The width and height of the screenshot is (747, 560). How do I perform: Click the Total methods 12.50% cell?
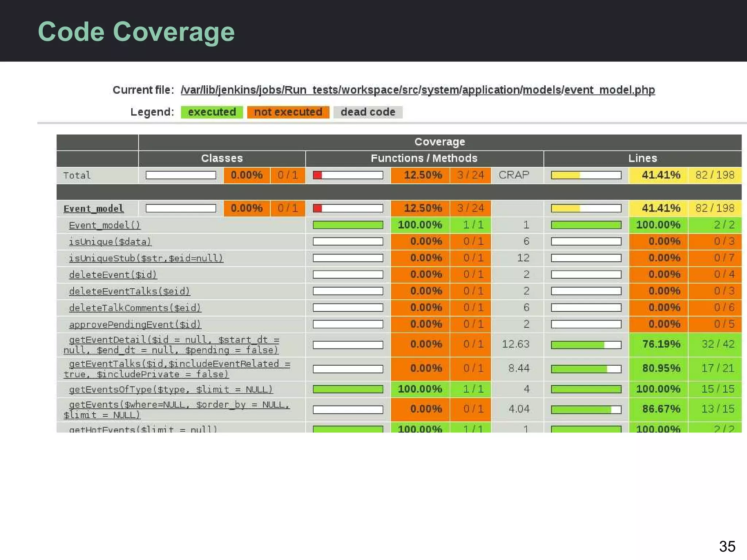pyautogui.click(x=420, y=175)
